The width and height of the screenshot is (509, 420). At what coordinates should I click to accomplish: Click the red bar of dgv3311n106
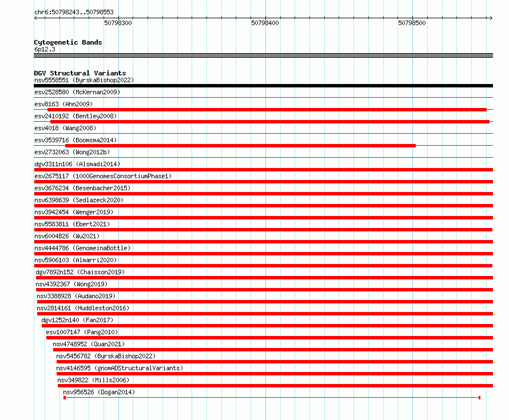(263, 170)
